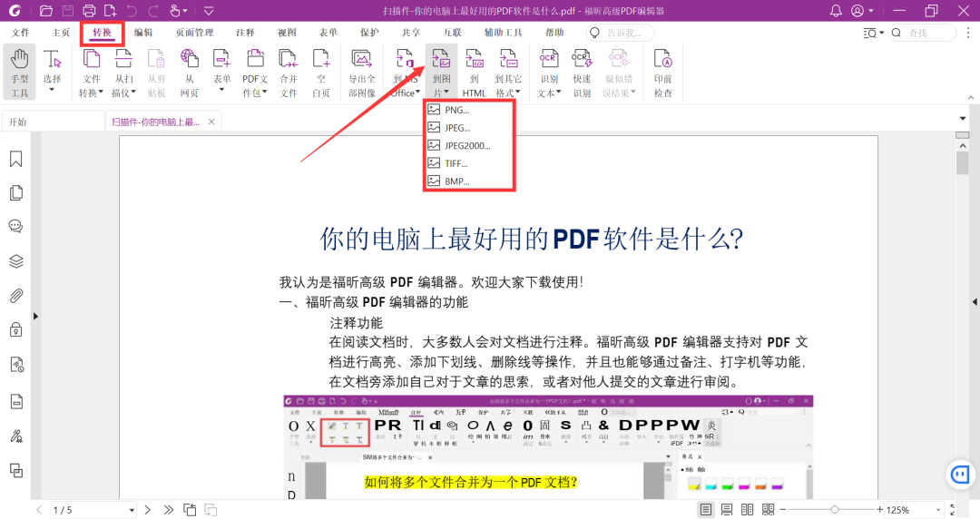
Task: Click 合并文件 combine files
Action: pos(289,73)
